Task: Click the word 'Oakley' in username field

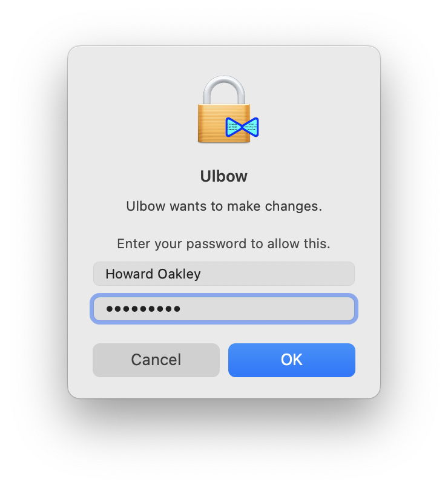Action: pyautogui.click(x=179, y=274)
